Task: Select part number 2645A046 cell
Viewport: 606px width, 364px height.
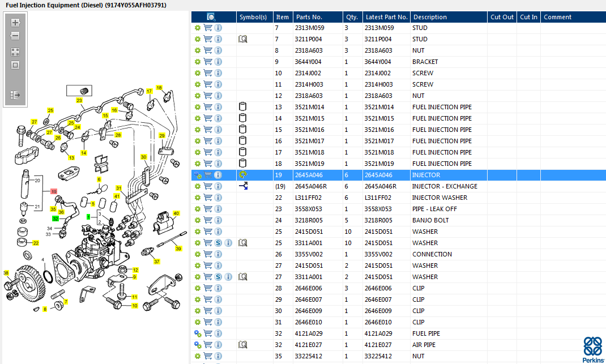Action: coord(309,175)
